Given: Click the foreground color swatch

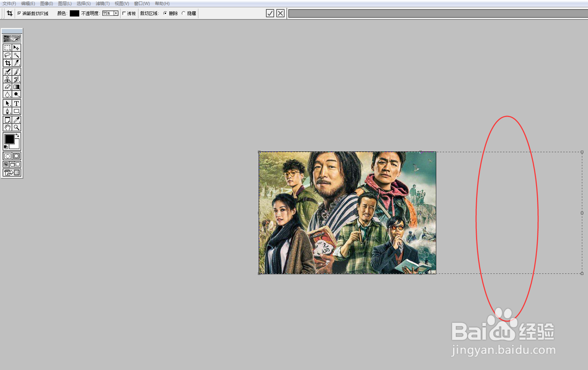Looking at the screenshot, I should click(x=9, y=139).
